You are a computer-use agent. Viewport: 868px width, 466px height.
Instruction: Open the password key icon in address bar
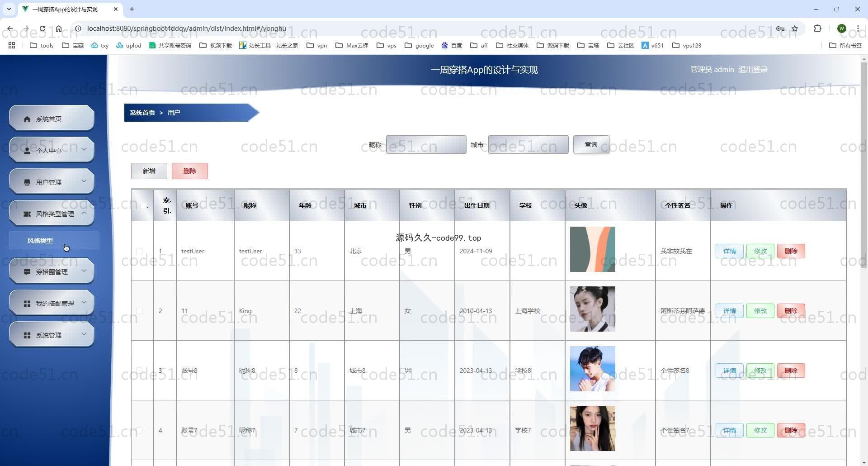(x=780, y=29)
